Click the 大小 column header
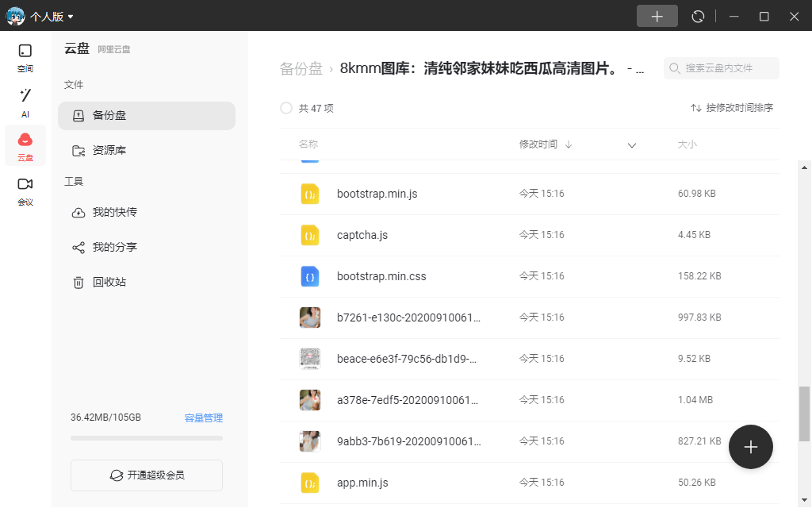812x508 pixels. 688,144
